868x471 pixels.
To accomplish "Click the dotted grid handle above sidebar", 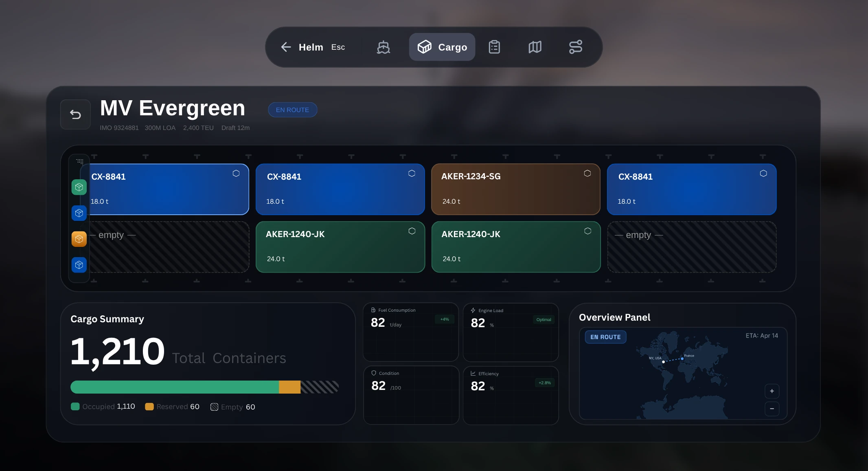I will [80, 161].
